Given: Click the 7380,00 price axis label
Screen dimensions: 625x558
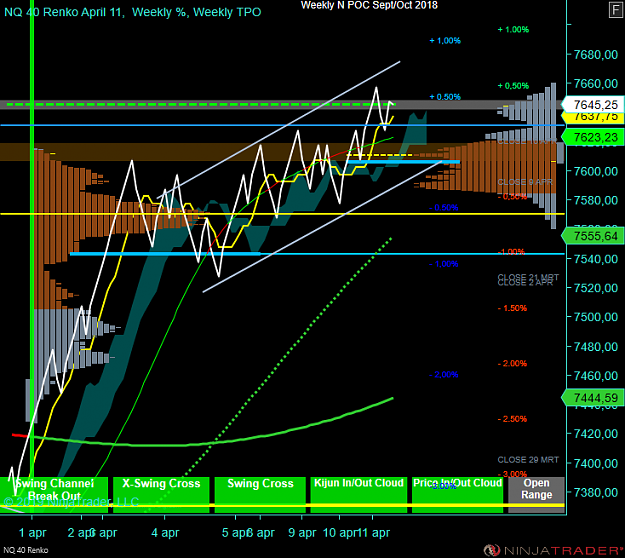Looking at the screenshot, I should point(596,492).
